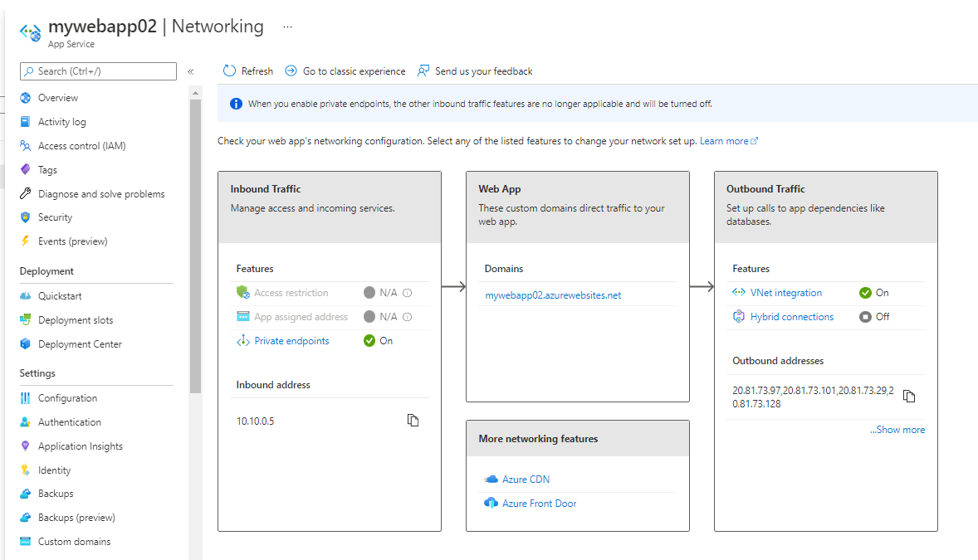Image resolution: width=978 pixels, height=560 pixels.
Task: Click the Refresh icon in toolbar
Action: pos(230,71)
